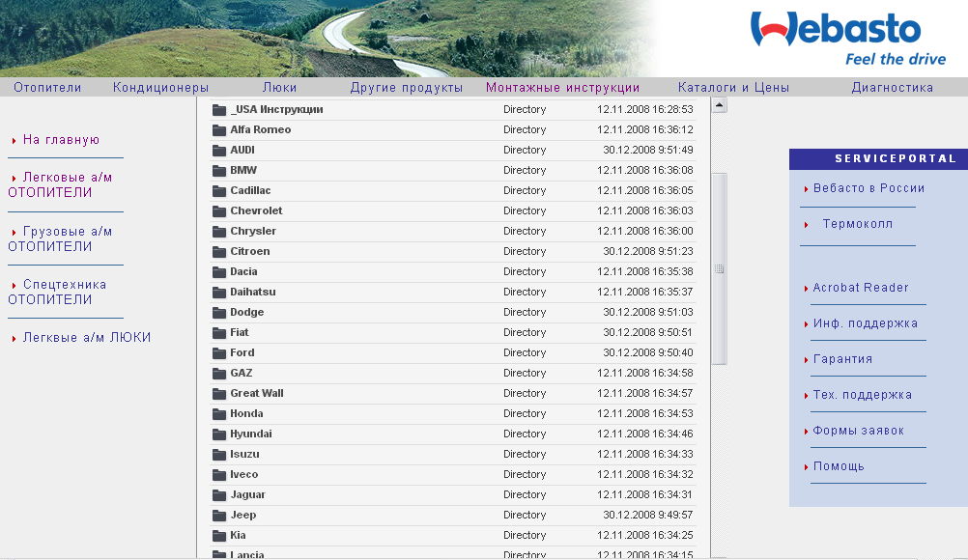Open the Гарантия service portal link
Viewport: 968px width, 560px height.
coord(842,359)
